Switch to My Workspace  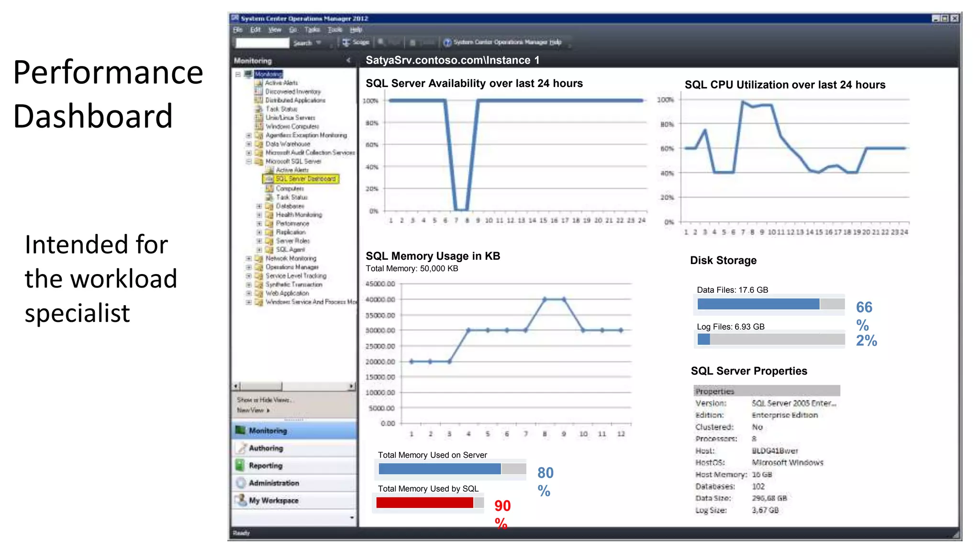(x=294, y=500)
